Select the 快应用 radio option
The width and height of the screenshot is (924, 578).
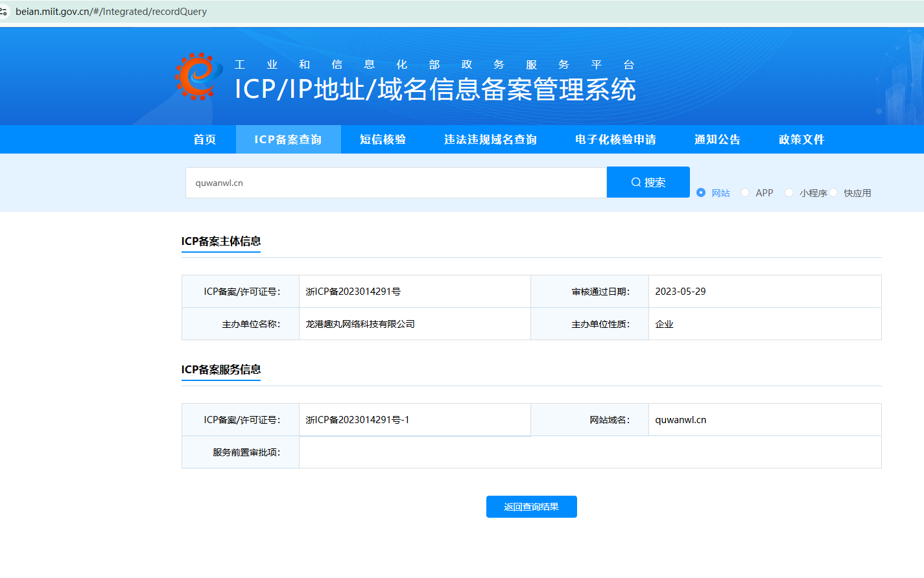pos(833,192)
